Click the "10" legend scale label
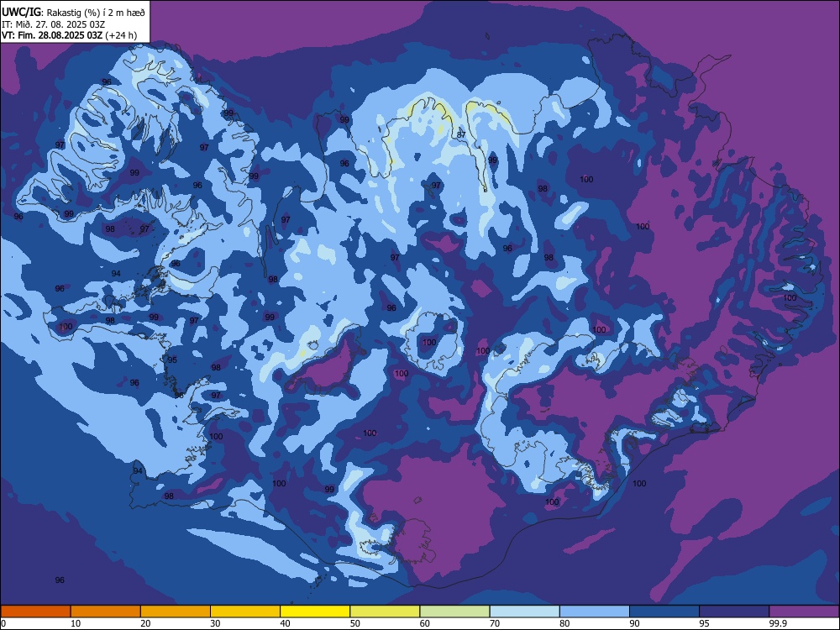This screenshot has width=840, height=630. coord(76,623)
